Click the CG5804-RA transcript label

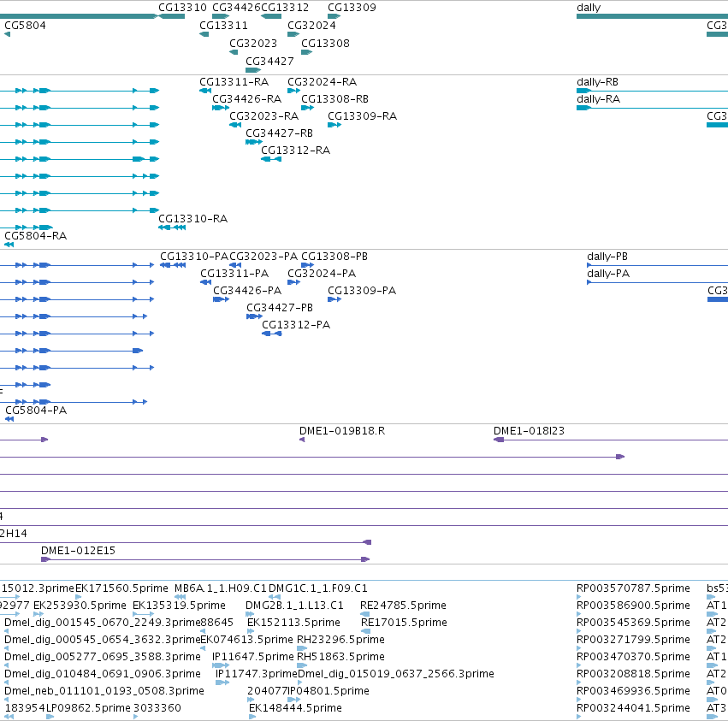35,236
